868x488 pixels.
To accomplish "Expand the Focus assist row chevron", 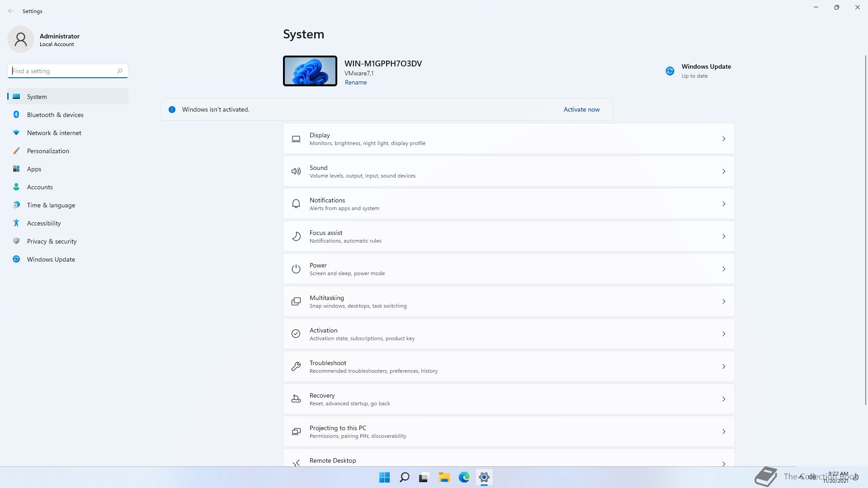I will pos(724,236).
